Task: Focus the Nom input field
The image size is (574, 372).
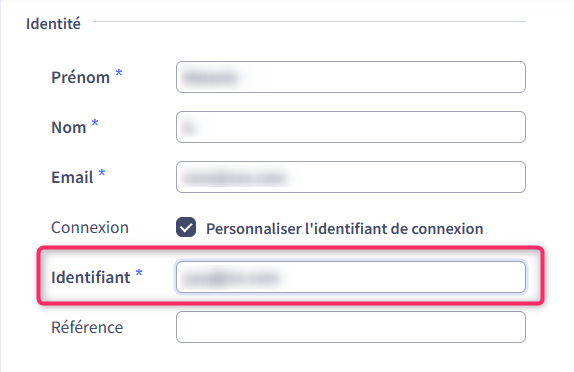Action: tap(351, 127)
